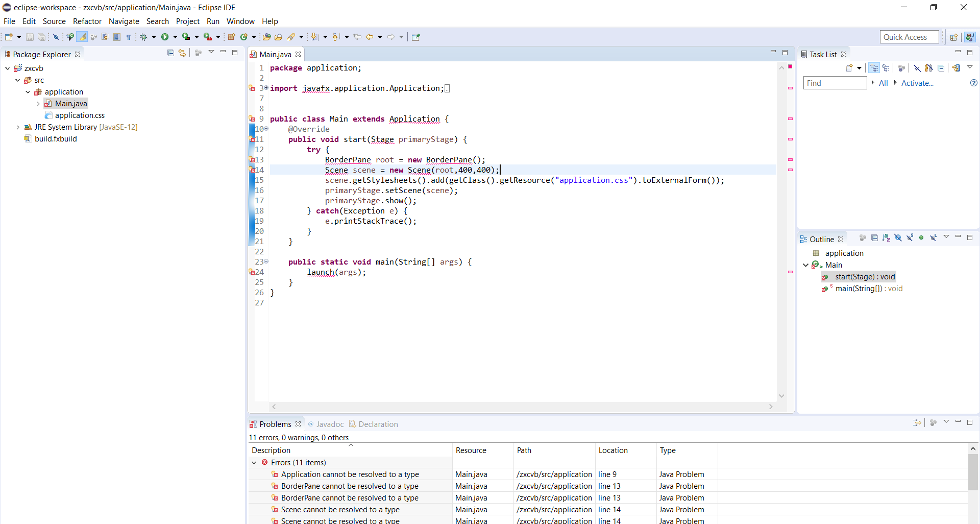
Task: Expand the Main.java tree node
Action: [38, 104]
